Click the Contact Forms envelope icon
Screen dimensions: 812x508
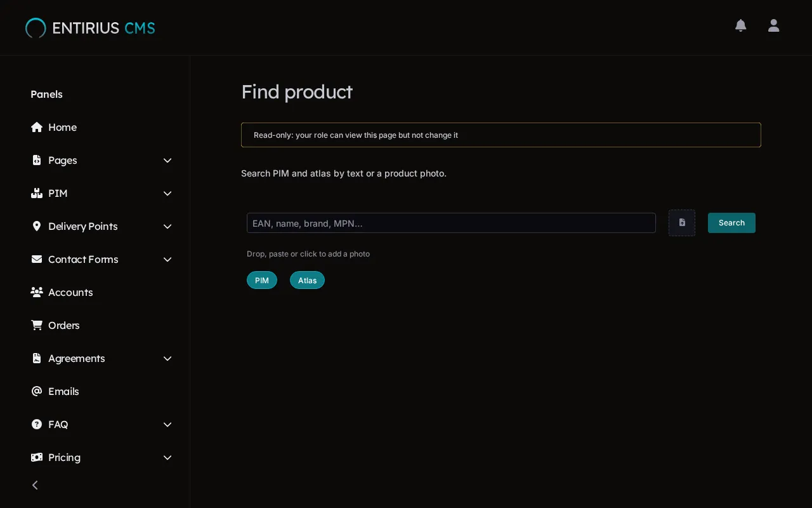[37, 259]
